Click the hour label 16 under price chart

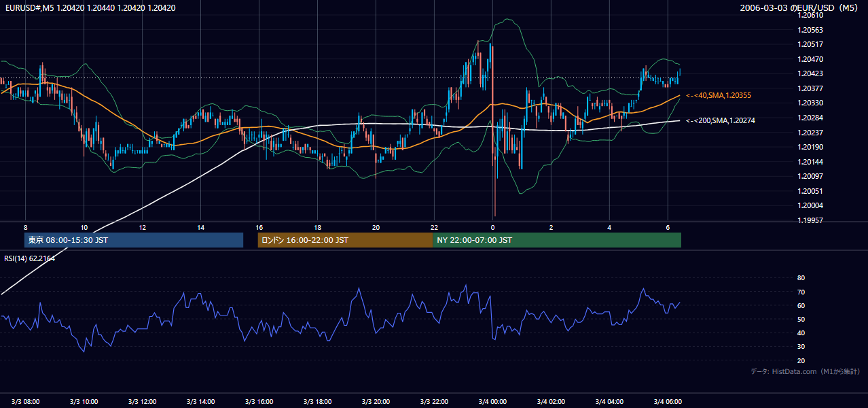click(259, 227)
